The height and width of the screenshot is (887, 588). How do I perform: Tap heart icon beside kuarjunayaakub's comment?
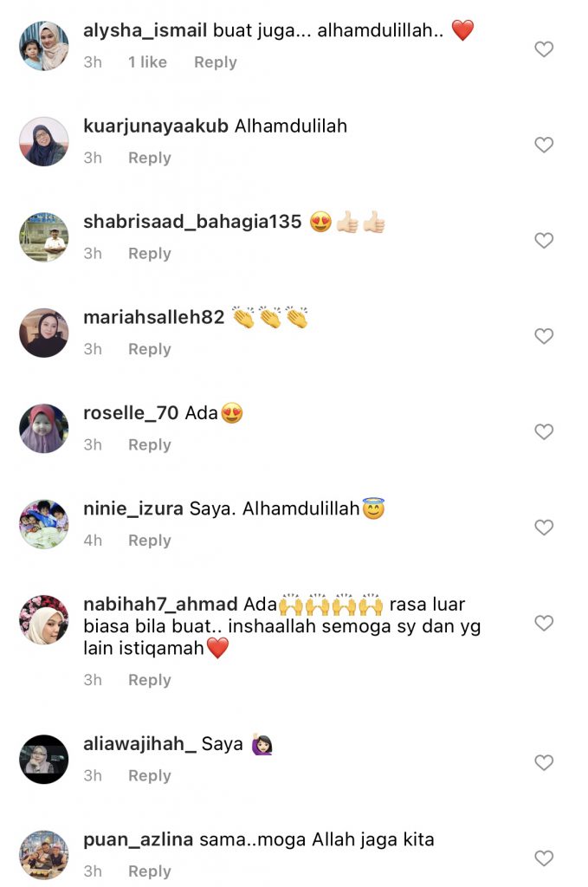coord(543,145)
